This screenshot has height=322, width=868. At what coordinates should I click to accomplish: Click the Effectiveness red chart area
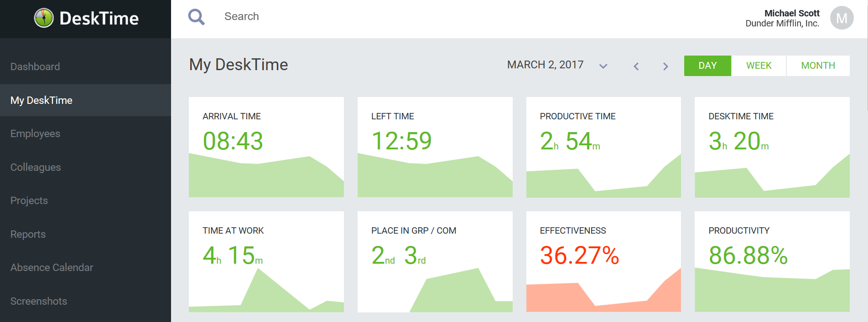pyautogui.click(x=603, y=296)
